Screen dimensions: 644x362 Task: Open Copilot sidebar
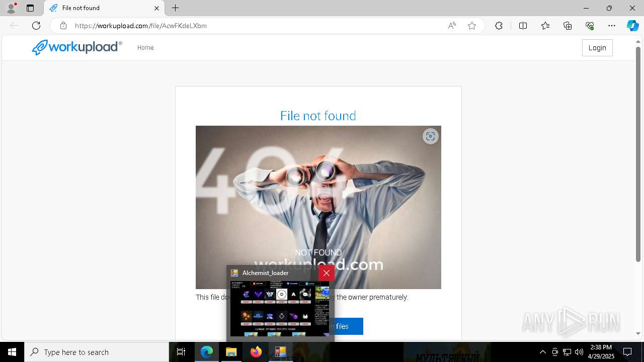coord(632,26)
